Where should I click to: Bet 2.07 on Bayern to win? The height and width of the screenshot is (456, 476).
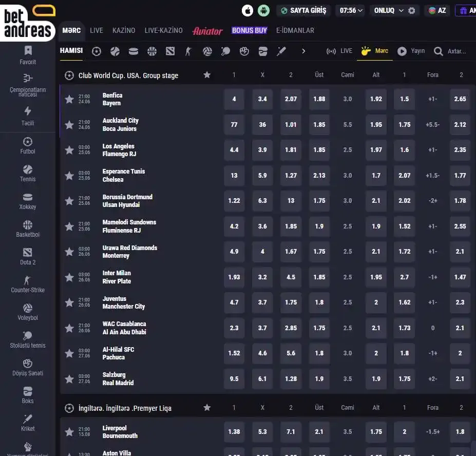(291, 99)
